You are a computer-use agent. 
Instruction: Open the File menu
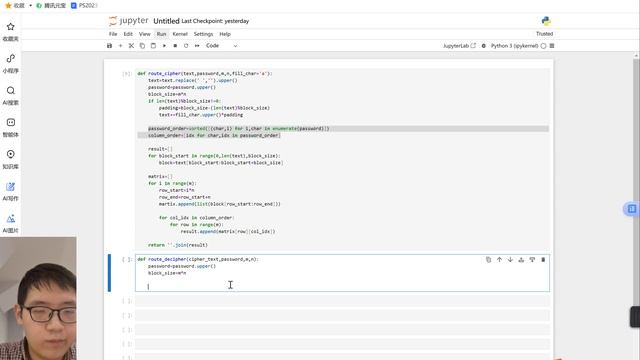(x=113, y=34)
